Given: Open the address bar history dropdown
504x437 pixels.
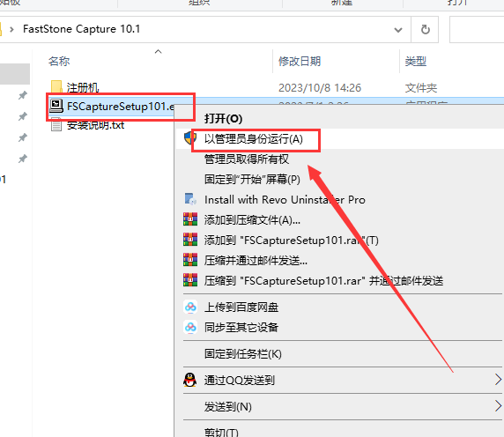Looking at the screenshot, I should click(398, 30).
